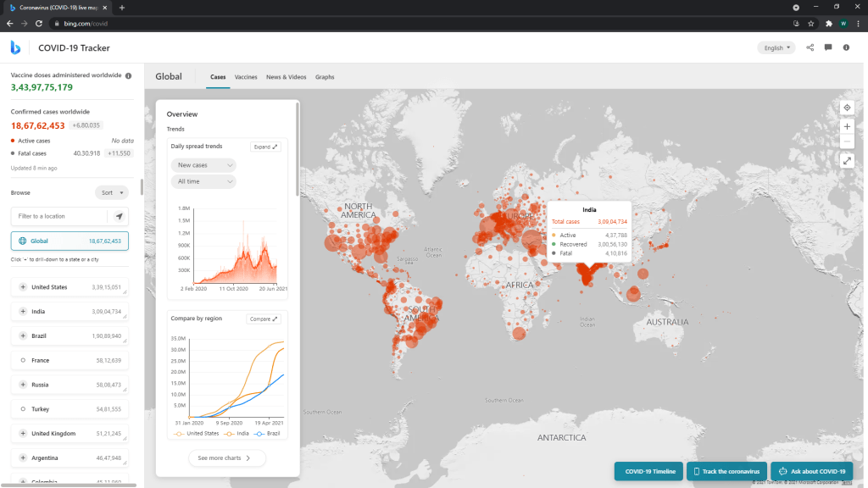
Task: Click the locate-me target icon on the map
Action: pos(847,108)
